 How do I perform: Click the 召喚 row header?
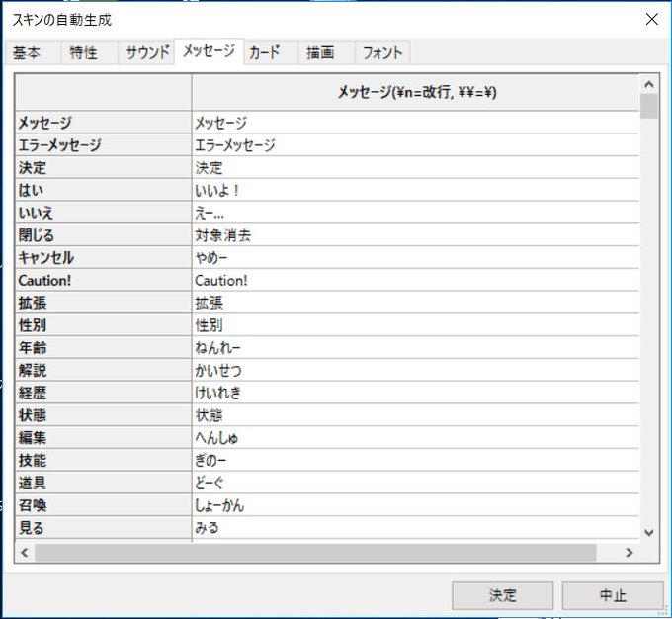point(104,505)
